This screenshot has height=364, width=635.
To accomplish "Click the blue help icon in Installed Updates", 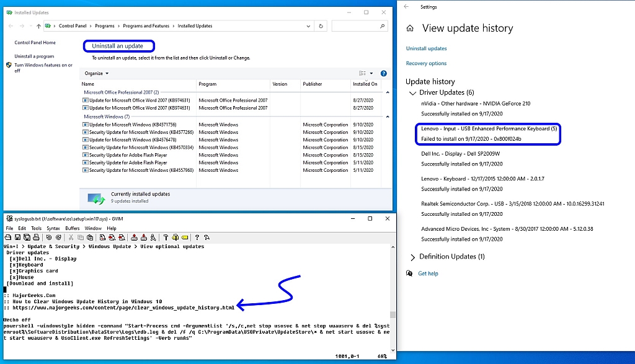I will point(383,73).
